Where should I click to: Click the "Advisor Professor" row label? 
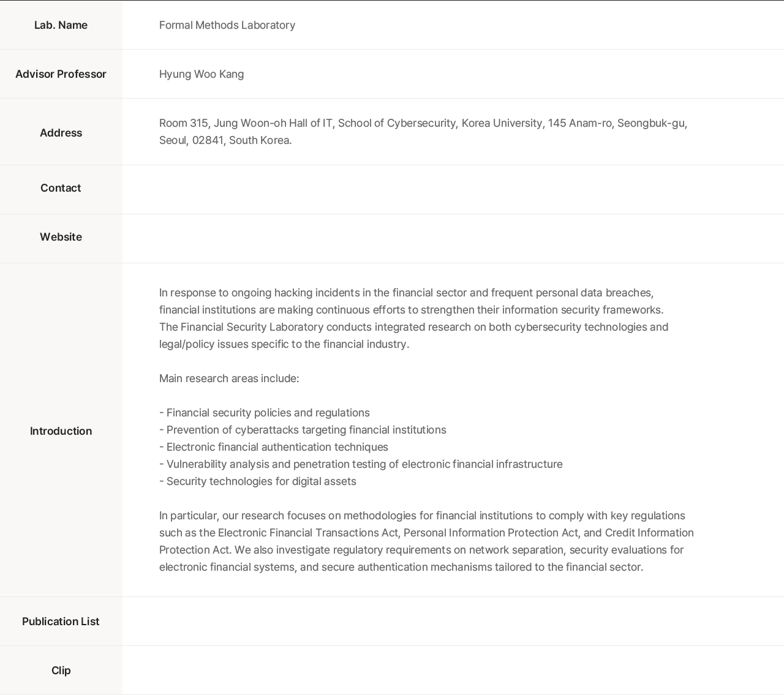[x=61, y=74]
